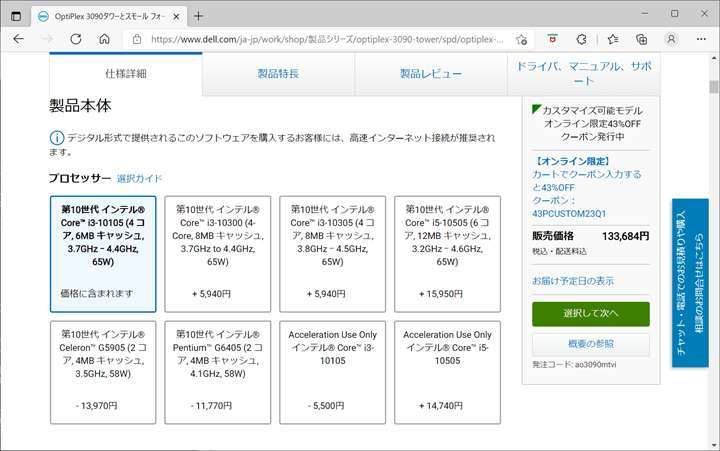Viewport: 720px width, 451px height.
Task: Click the scrollbar down arrow
Action: pos(714,445)
